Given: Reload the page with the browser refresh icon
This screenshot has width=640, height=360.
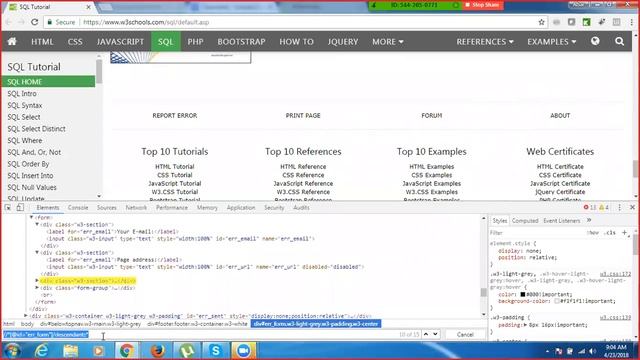Looking at the screenshot, I should [x=35, y=22].
